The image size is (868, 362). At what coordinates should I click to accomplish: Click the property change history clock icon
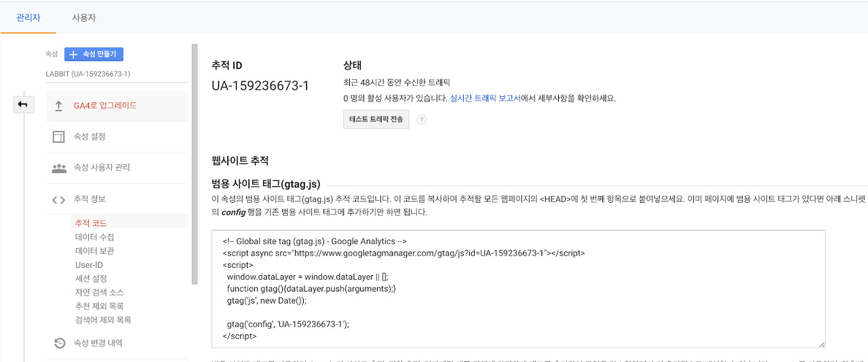coord(59,343)
